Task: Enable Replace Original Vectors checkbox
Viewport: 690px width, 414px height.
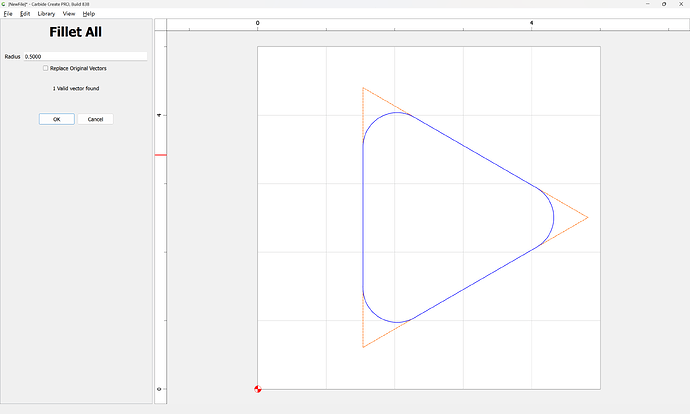Action: [46, 68]
